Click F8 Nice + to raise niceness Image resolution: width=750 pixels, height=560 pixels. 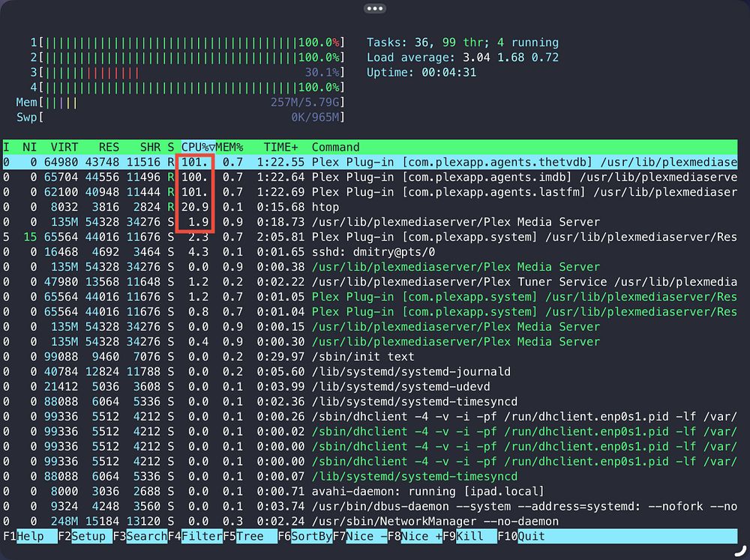(415, 536)
